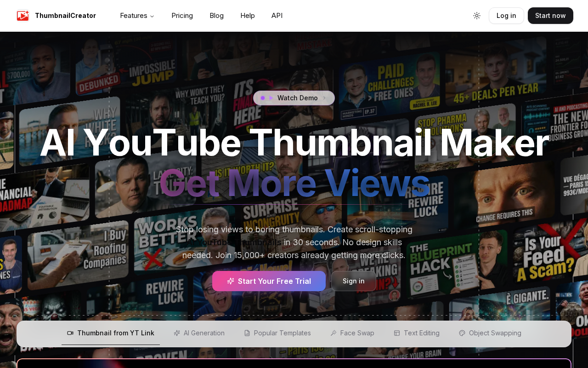Switch to the Popular Templates tab
The width and height of the screenshot is (588, 368).
coord(277,333)
